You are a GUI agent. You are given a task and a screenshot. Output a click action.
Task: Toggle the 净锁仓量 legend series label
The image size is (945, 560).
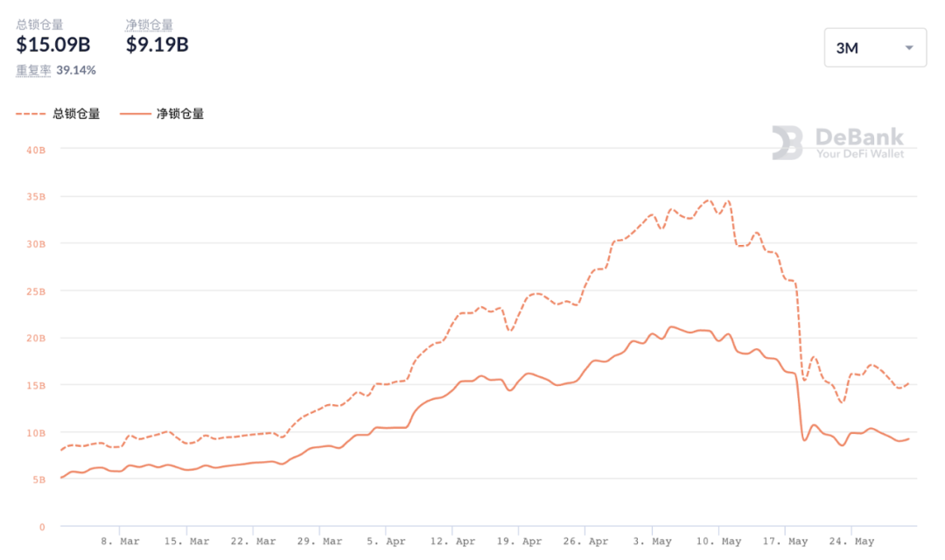180,114
